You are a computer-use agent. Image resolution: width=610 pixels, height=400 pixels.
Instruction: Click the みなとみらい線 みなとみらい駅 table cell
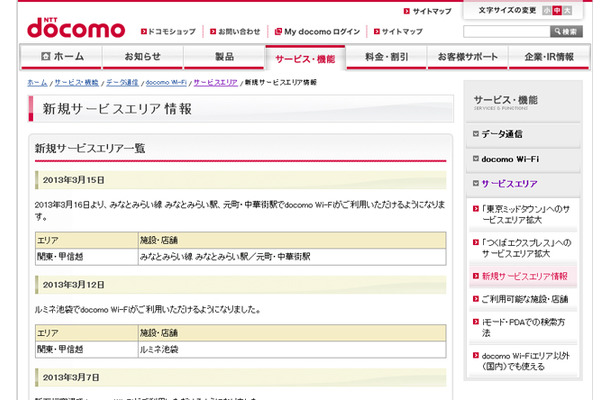(292, 257)
